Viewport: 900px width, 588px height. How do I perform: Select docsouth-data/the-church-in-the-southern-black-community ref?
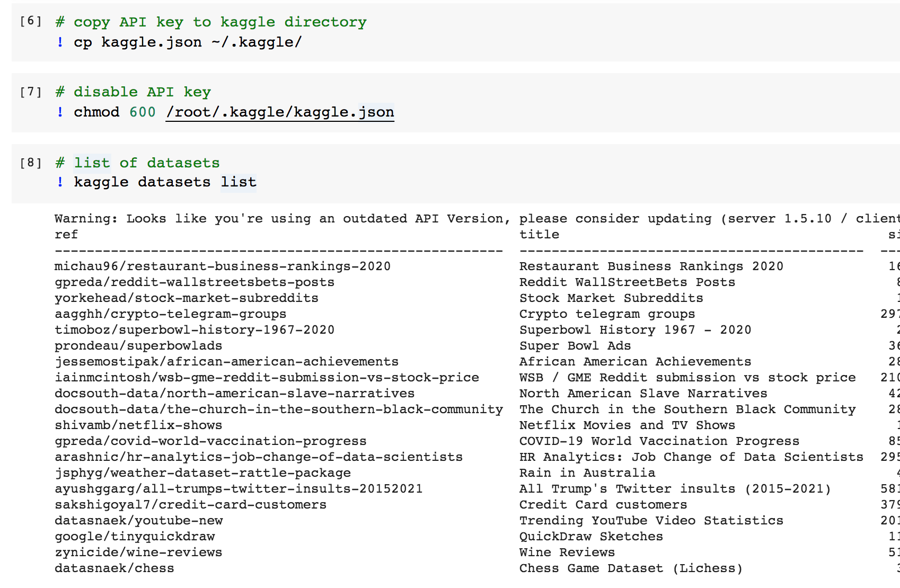coord(279,409)
